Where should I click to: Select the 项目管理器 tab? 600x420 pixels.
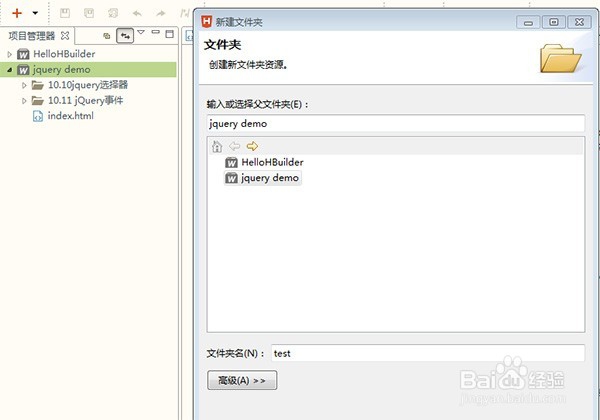click(32, 36)
